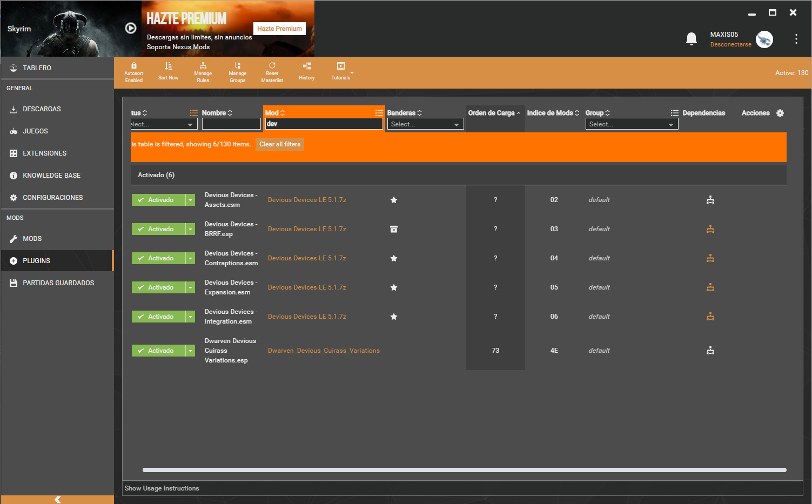Click Clear all filters button
The image size is (812, 504).
click(x=280, y=144)
